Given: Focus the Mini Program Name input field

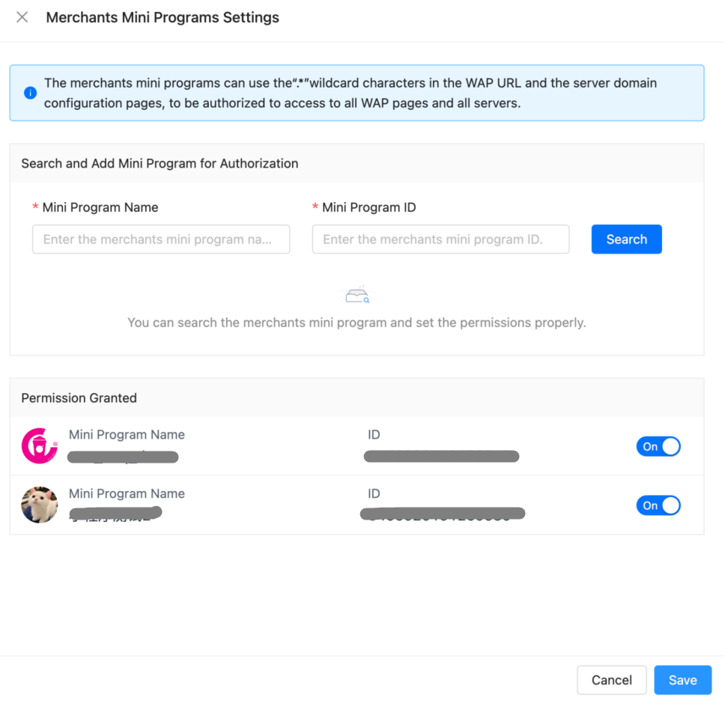Looking at the screenshot, I should (161, 240).
